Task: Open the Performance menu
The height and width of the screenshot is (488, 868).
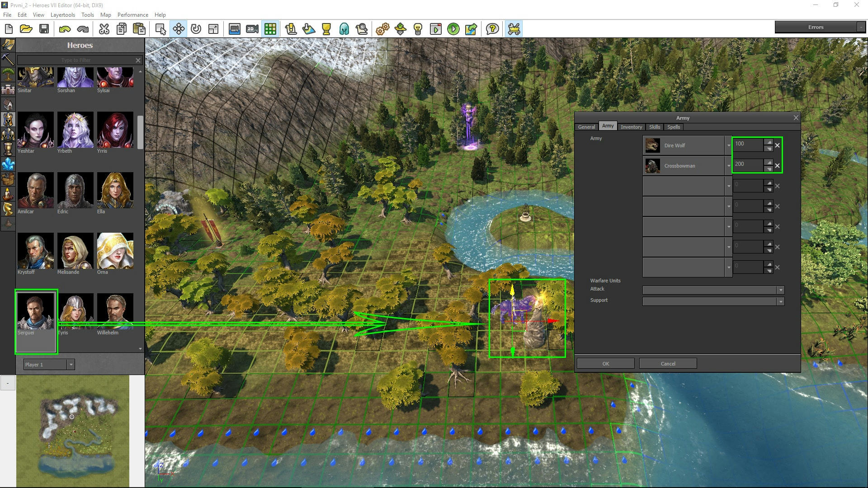Action: click(133, 15)
